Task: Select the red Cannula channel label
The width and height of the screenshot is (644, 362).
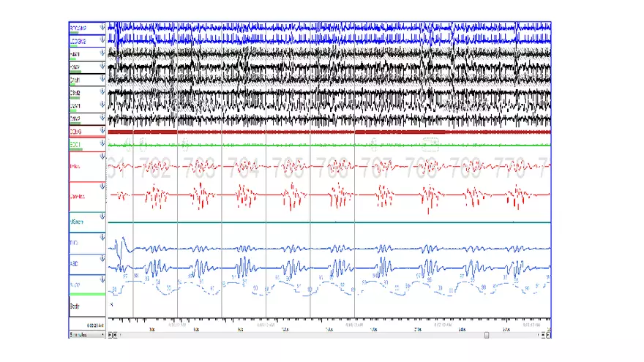Action: pyautogui.click(x=78, y=197)
